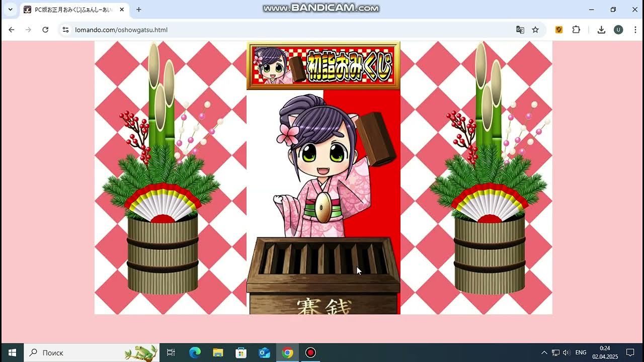Click the Google Translate icon in address bar
This screenshot has height=362, width=644.
pyautogui.click(x=520, y=30)
